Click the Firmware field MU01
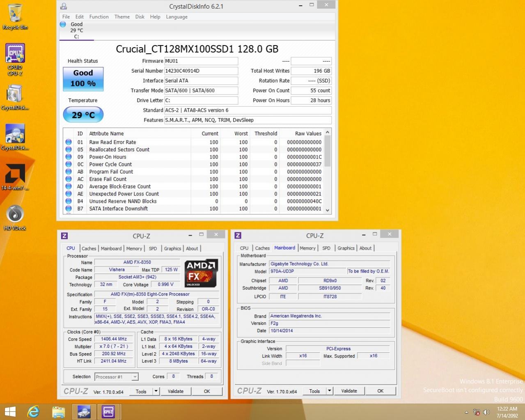The image size is (525, 420). pyautogui.click(x=201, y=61)
